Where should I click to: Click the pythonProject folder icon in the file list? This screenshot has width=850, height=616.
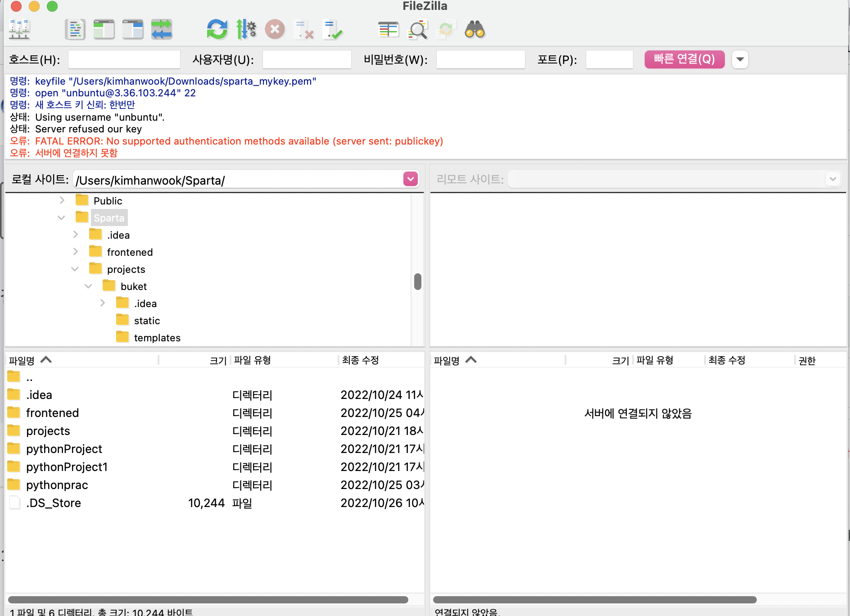point(14,448)
